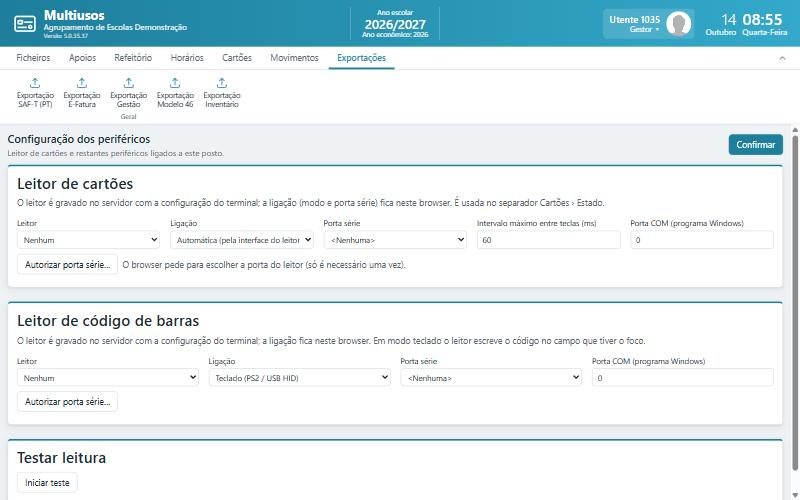
Task: Open barcode Ligação Teclado dropdown
Action: 299,378
